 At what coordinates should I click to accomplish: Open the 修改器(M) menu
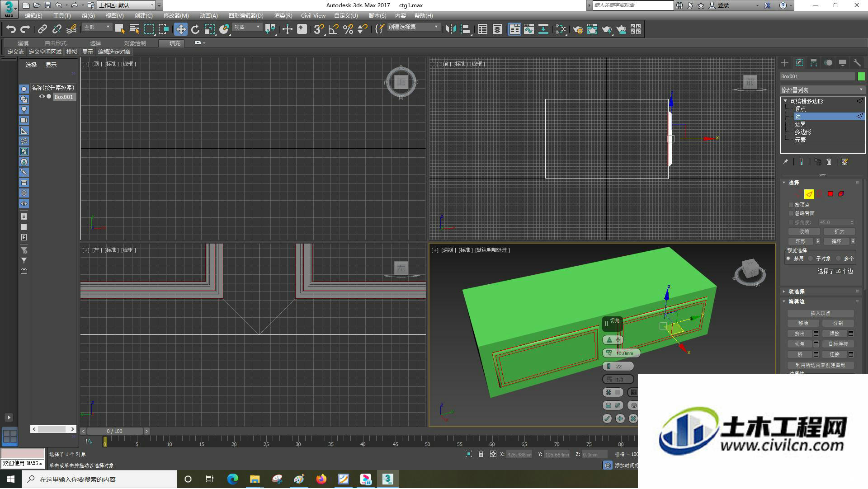(176, 16)
